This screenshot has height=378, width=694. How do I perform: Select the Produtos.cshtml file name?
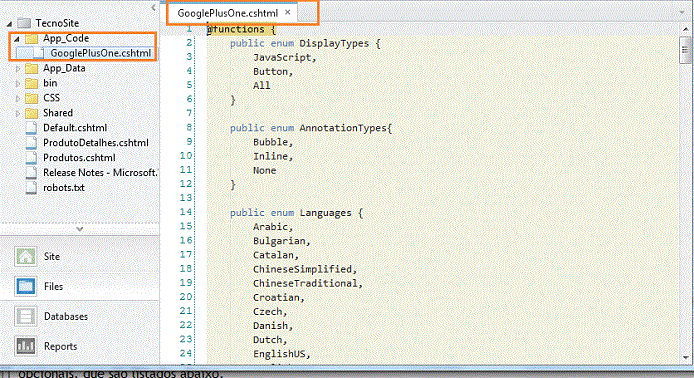click(x=79, y=158)
